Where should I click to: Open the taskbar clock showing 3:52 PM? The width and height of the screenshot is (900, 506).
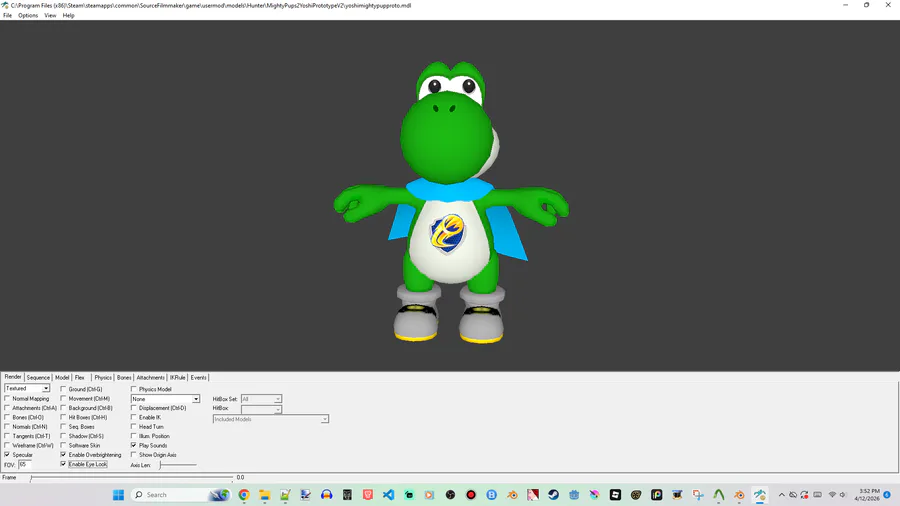pos(867,495)
